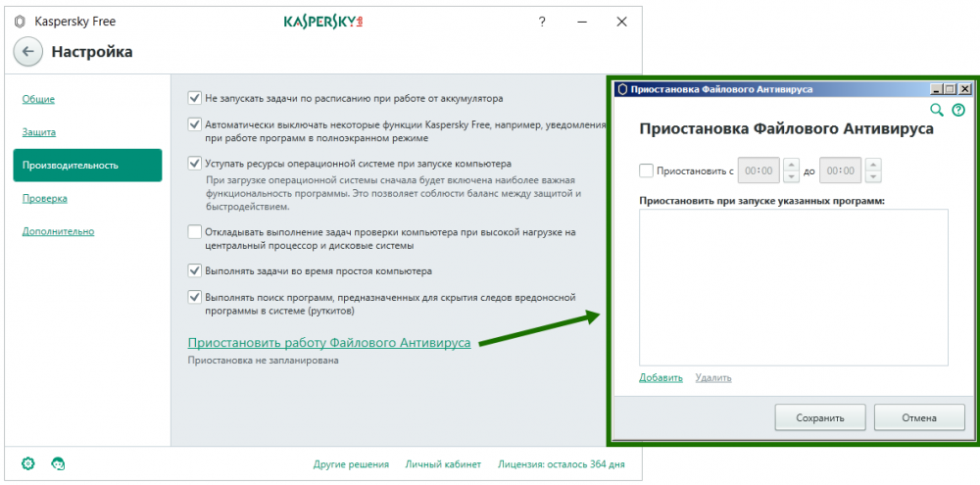
Task: Increase the start time stepper up arrow
Action: (x=791, y=165)
